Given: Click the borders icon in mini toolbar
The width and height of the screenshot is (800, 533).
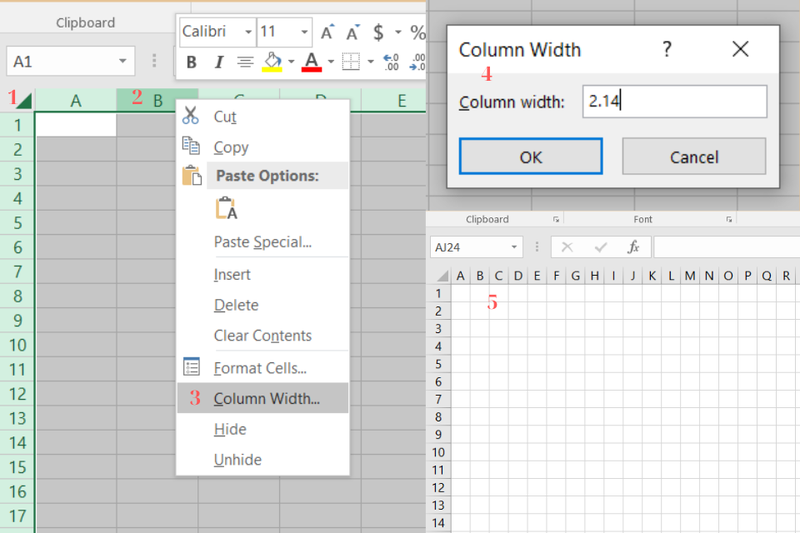Looking at the screenshot, I should pyautogui.click(x=351, y=62).
